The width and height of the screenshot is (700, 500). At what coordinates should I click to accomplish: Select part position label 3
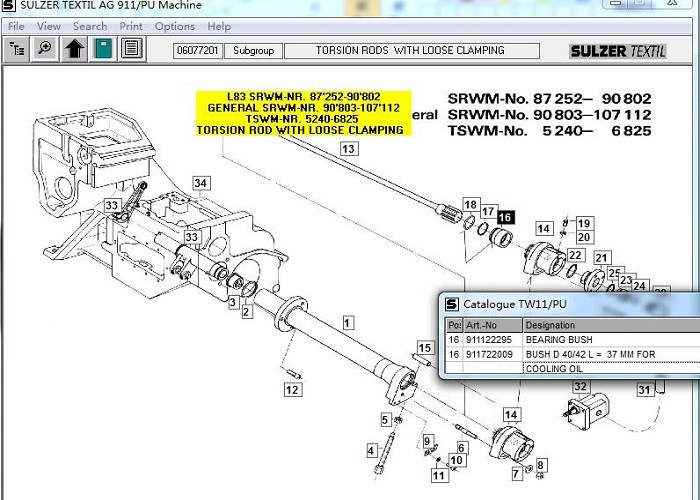233,302
